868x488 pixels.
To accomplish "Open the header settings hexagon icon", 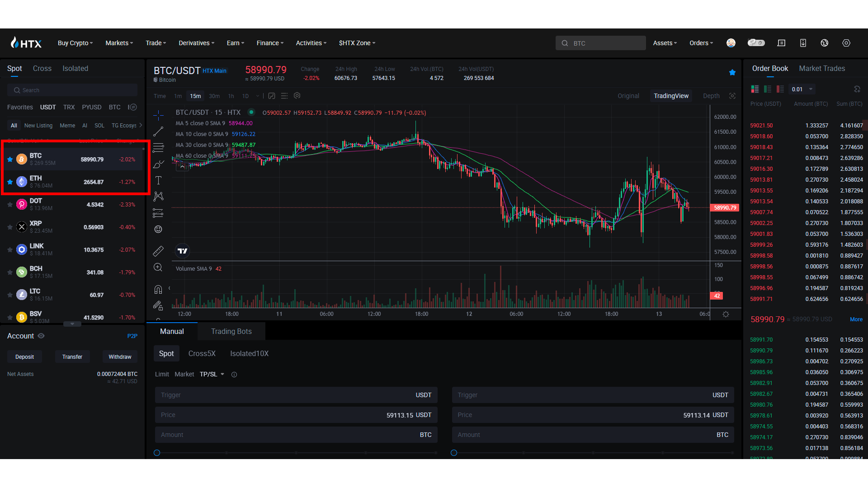I will (846, 43).
